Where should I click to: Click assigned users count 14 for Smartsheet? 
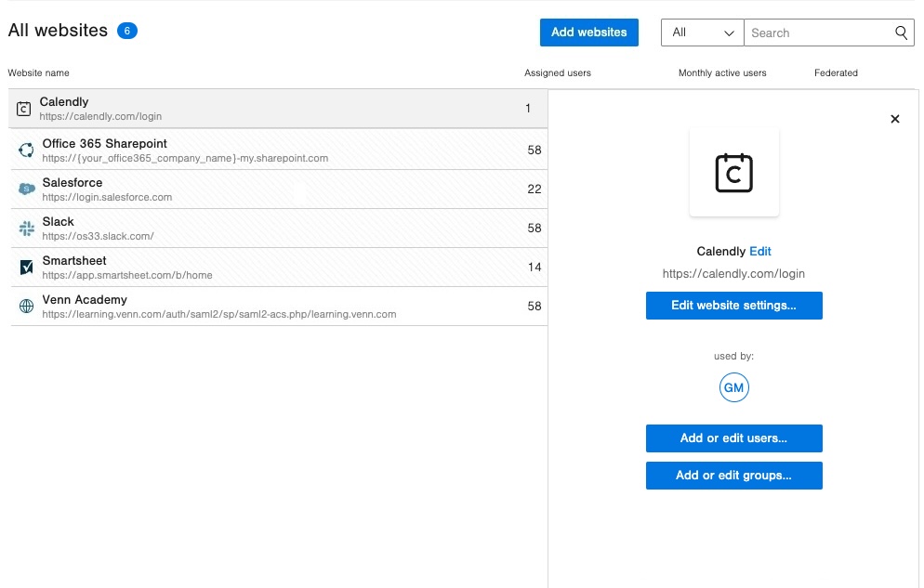[x=534, y=268]
